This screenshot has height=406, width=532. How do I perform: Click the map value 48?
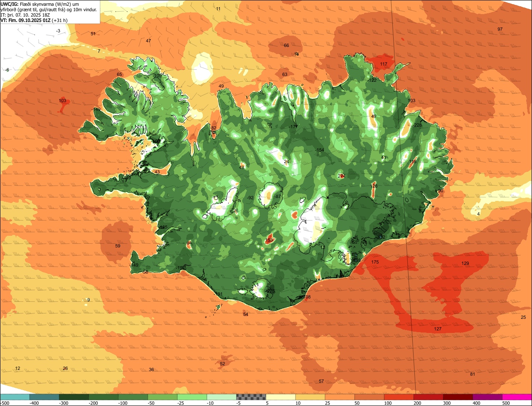coord(242,168)
